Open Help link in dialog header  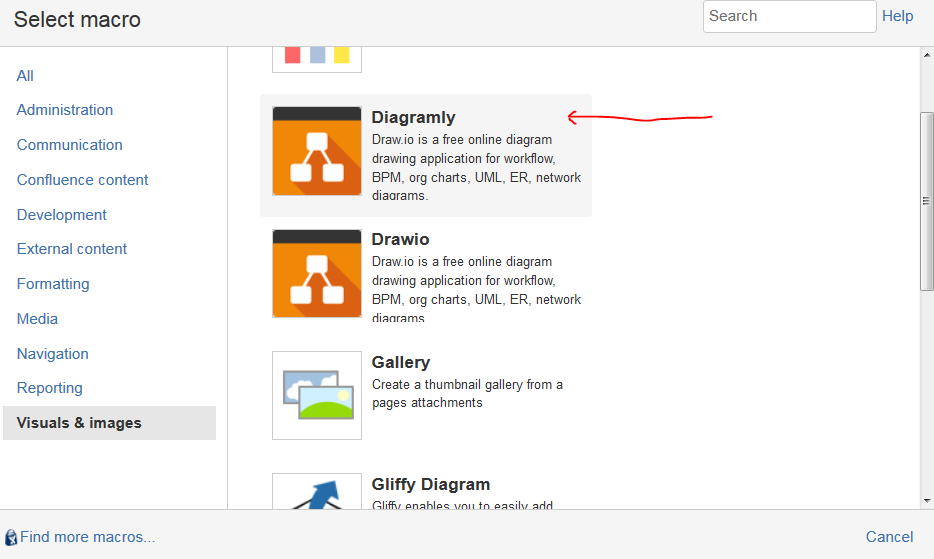tap(897, 16)
